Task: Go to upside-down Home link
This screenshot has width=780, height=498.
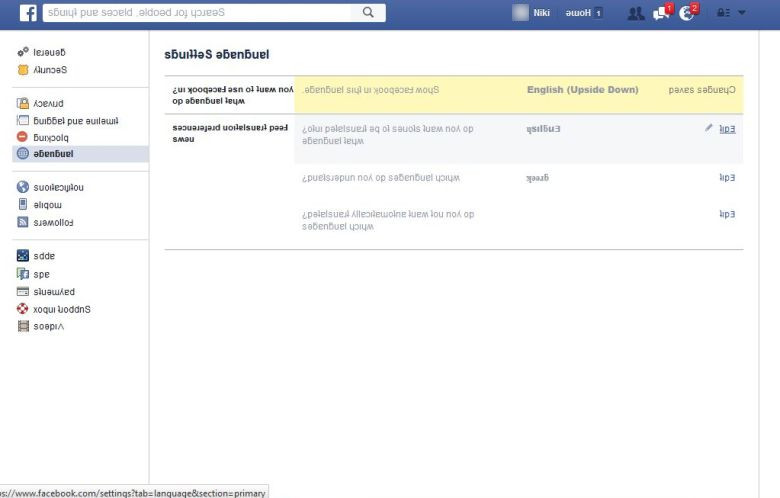Action: coord(578,13)
